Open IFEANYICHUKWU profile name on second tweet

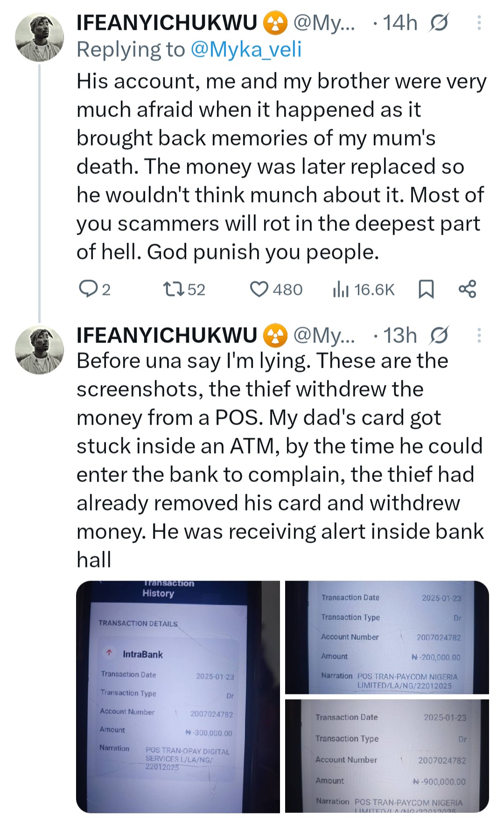[167, 335]
